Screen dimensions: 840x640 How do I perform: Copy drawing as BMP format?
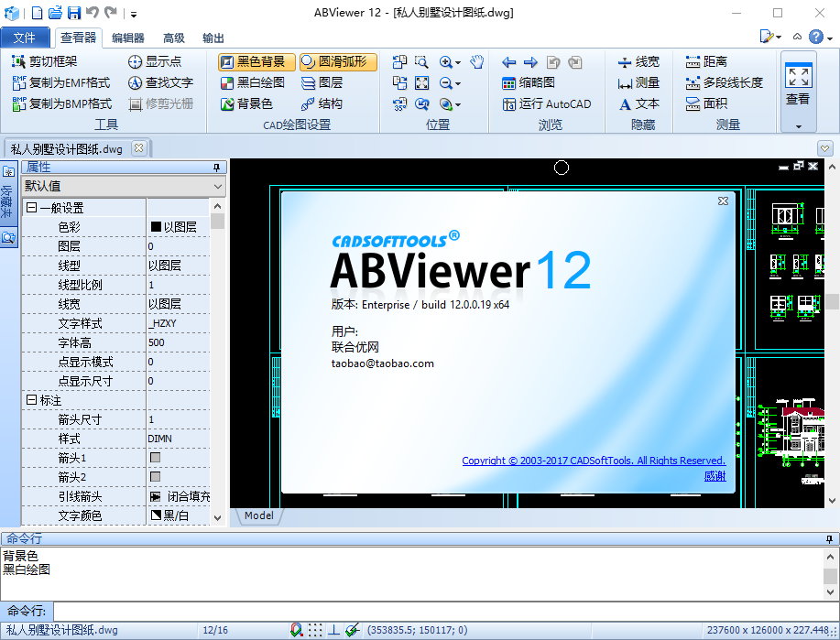61,103
